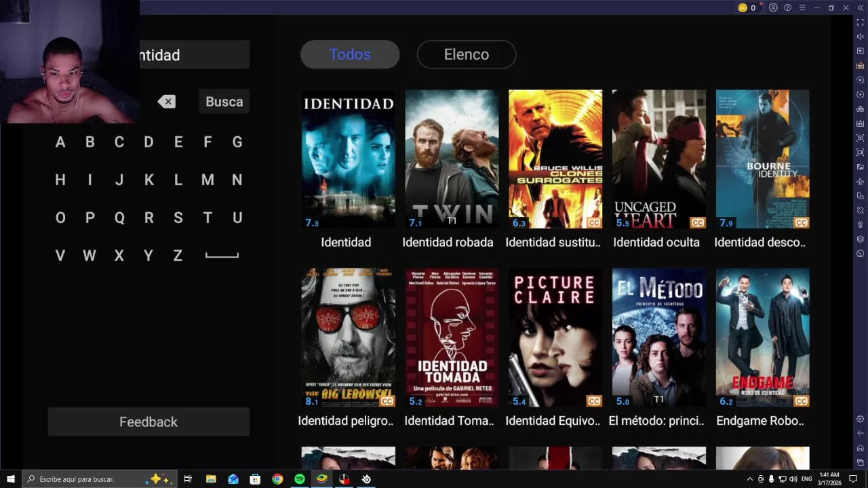
Task: Open the El Método poster
Action: tap(658, 338)
